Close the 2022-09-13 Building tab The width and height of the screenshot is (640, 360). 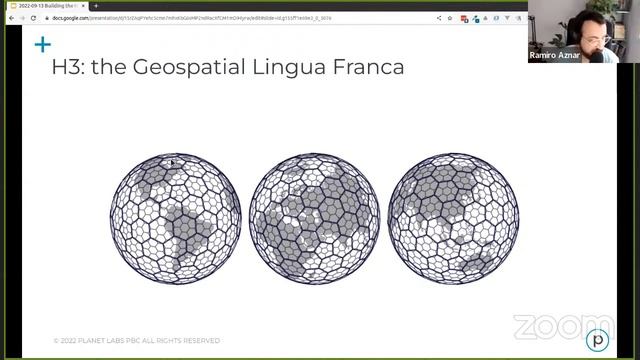83,6
